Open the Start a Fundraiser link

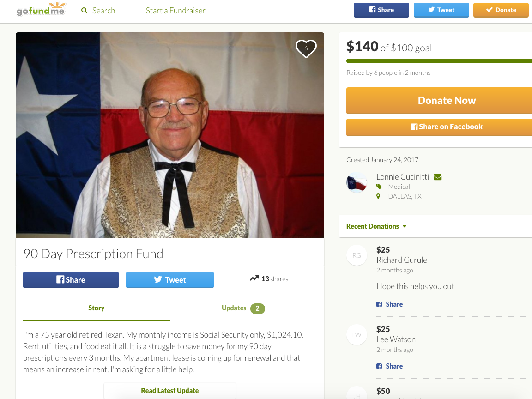(175, 11)
